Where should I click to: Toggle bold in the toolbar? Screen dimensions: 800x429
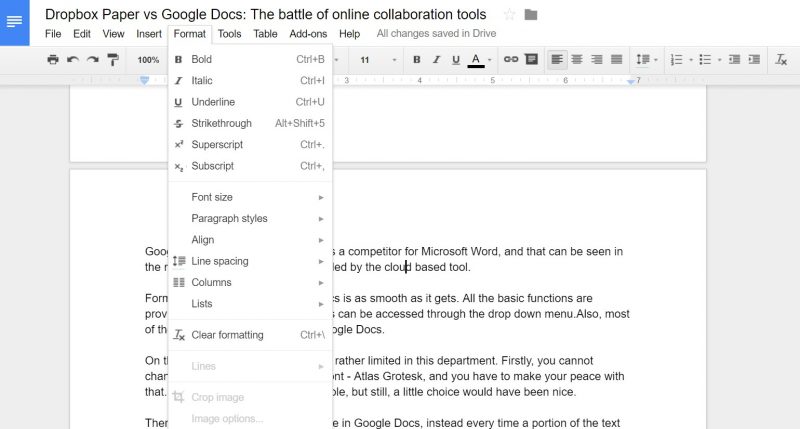417,60
